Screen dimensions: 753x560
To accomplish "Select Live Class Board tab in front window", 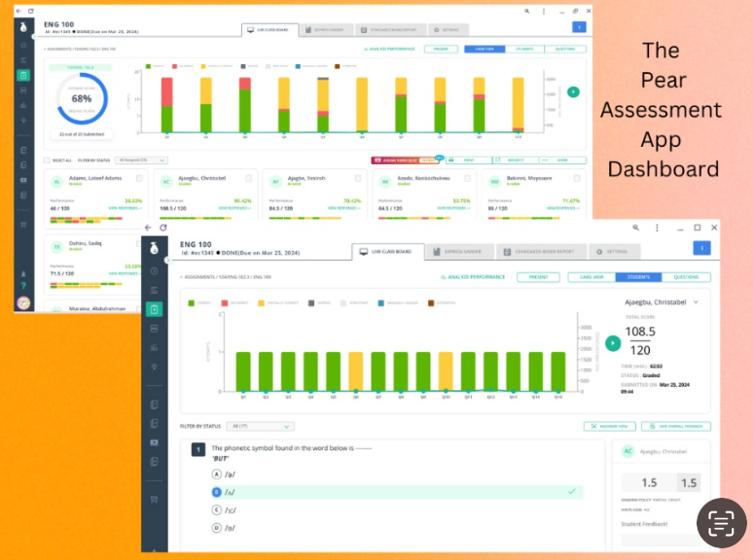I will point(388,252).
